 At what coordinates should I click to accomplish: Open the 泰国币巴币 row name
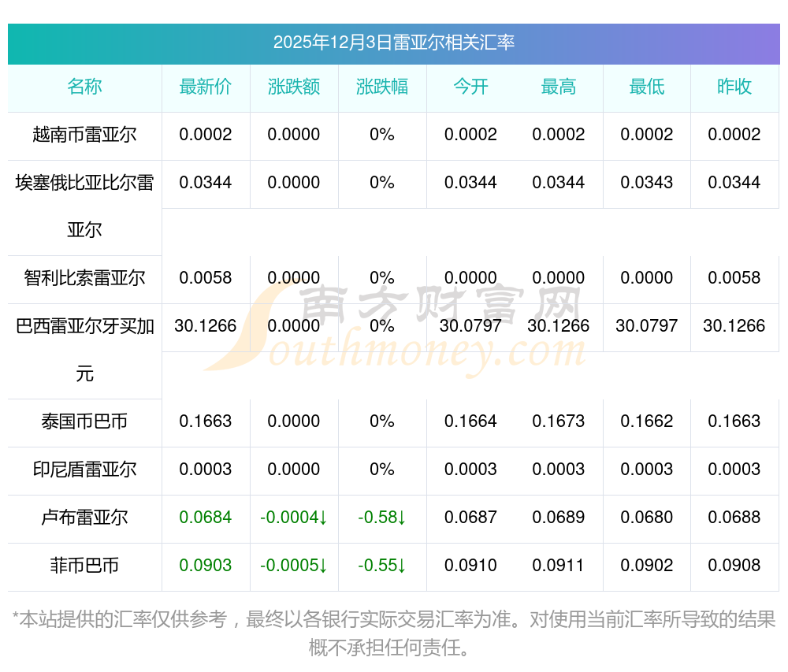point(84,421)
